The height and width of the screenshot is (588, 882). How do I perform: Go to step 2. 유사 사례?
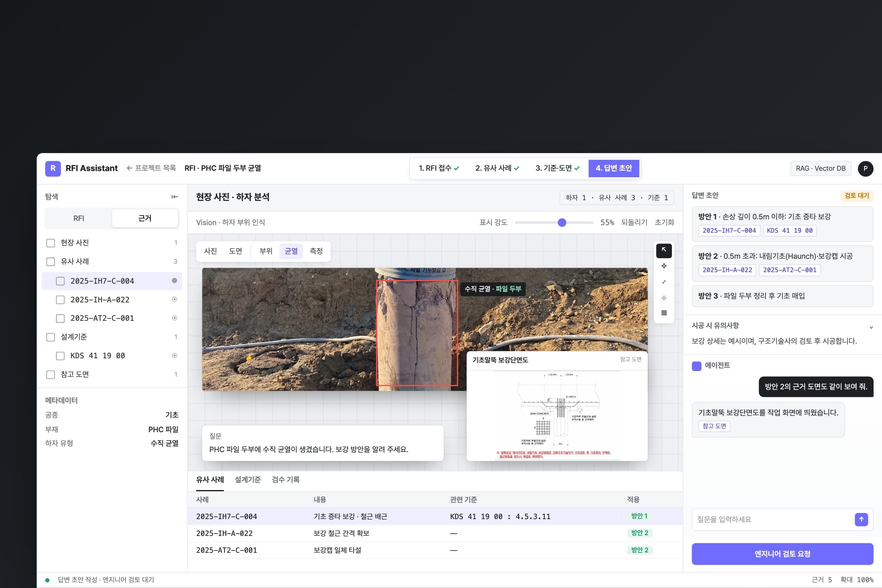coord(497,168)
